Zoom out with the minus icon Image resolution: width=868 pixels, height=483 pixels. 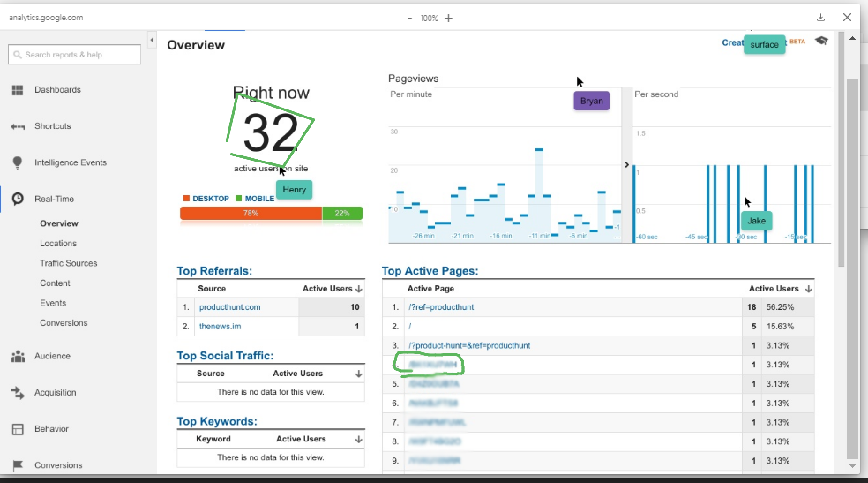(x=409, y=19)
